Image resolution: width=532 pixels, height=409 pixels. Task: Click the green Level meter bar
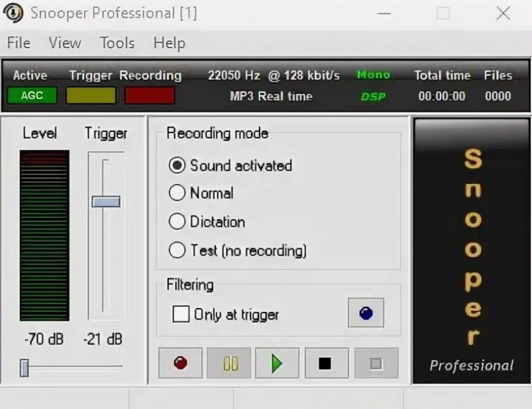pos(44,235)
